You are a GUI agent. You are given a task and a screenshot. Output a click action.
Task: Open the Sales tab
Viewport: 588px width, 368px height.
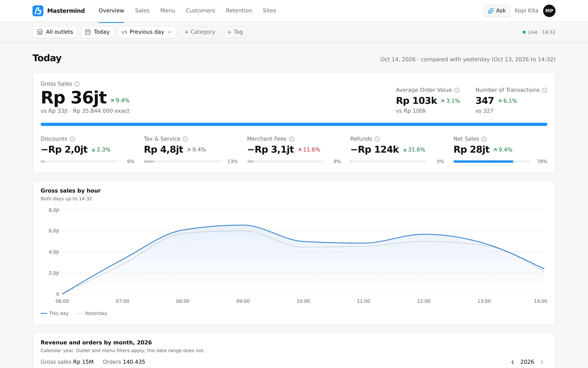pyautogui.click(x=142, y=11)
